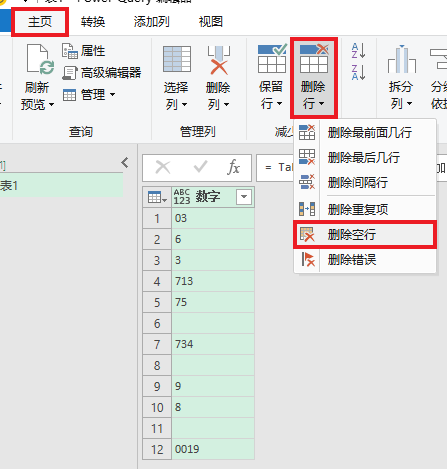Choose 删除最前面几行 from the menu
Screen dimensions: 447x469
point(365,133)
